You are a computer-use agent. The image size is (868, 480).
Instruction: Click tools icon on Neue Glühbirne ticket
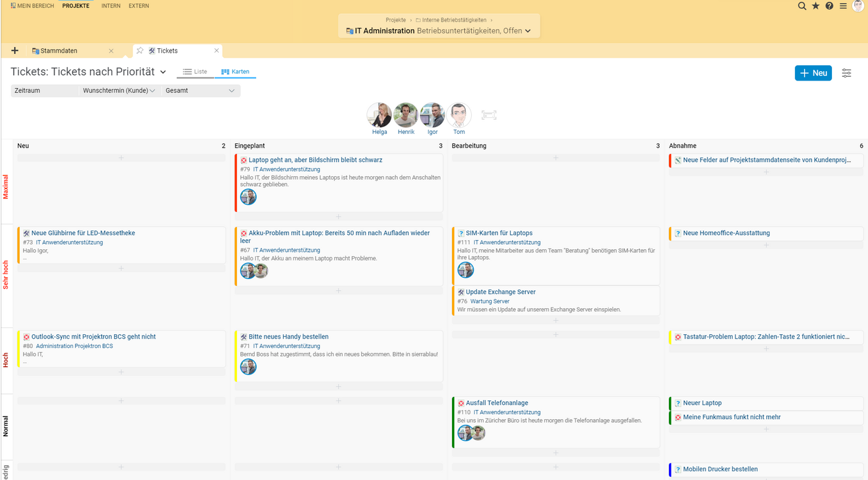click(27, 233)
